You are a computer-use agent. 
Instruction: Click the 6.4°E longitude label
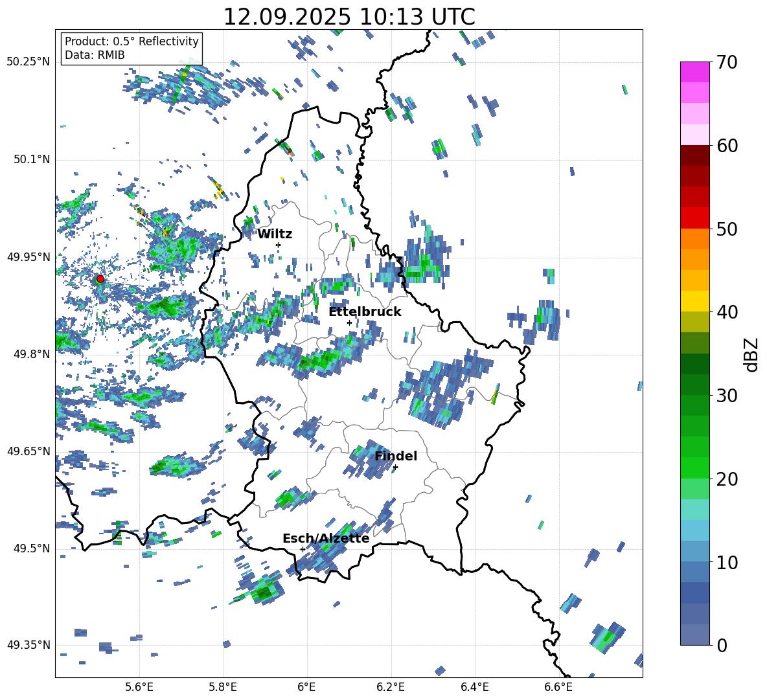point(474,687)
